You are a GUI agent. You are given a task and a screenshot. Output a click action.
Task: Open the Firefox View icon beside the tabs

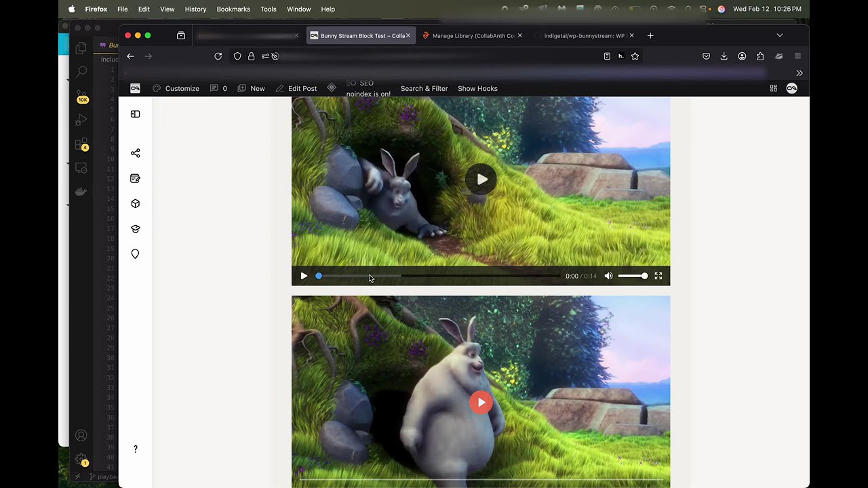(x=181, y=35)
